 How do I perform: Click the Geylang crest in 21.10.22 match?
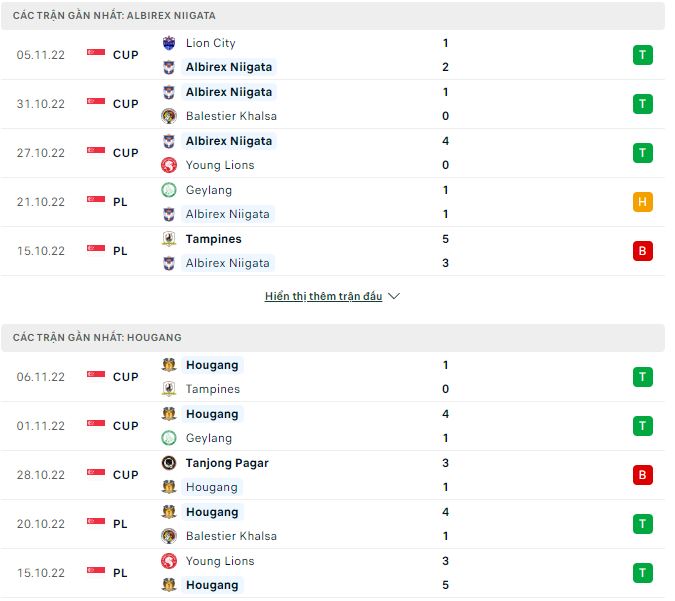(168, 190)
